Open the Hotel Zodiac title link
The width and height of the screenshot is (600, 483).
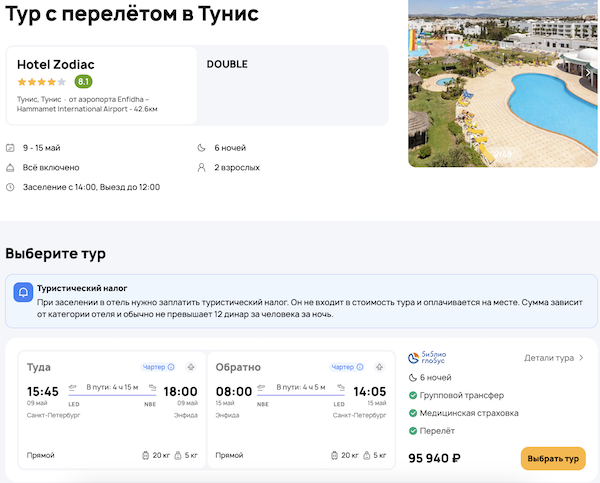(56, 64)
